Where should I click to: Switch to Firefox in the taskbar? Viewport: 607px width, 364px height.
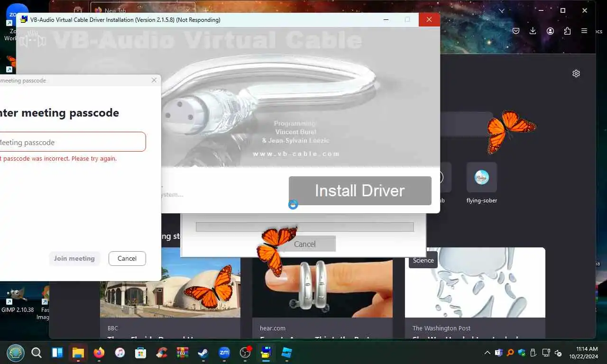click(x=99, y=353)
